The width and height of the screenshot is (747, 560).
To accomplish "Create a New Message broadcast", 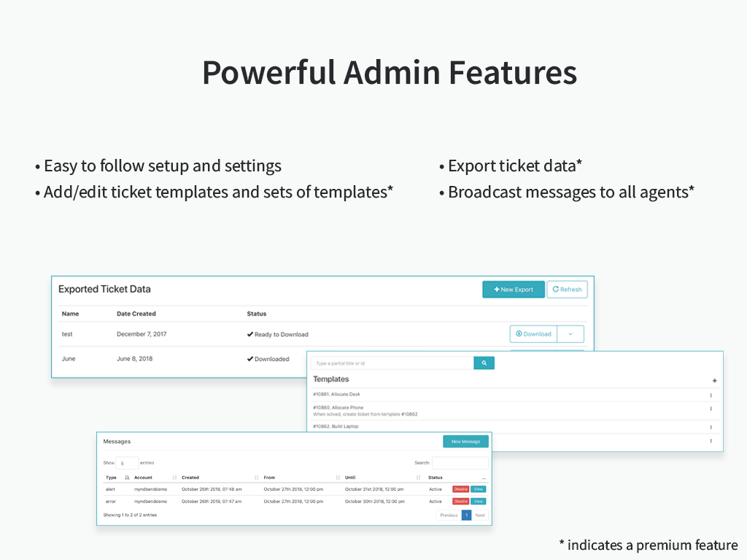I will click(x=465, y=441).
